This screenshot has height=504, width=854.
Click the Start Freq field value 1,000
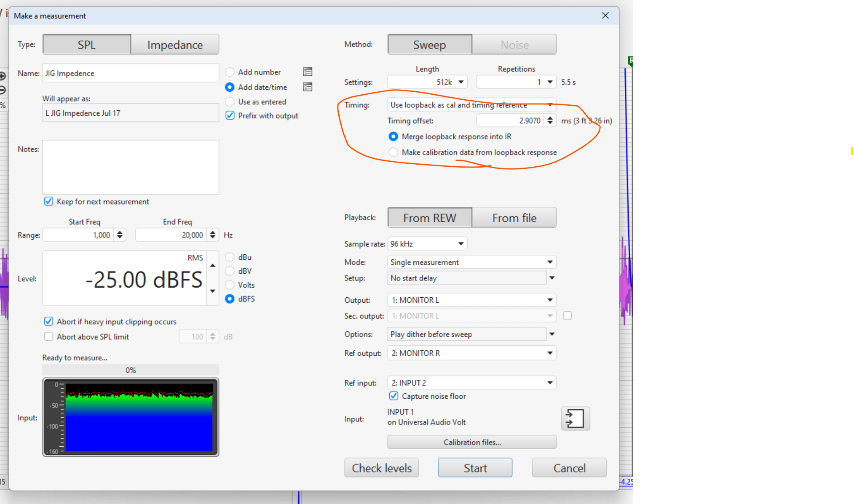pyautogui.click(x=78, y=235)
